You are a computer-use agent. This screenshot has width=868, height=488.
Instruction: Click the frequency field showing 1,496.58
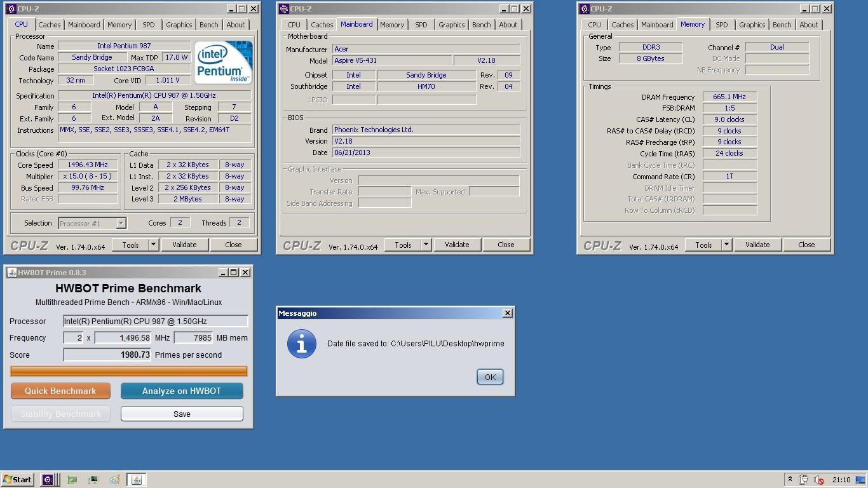click(123, 337)
